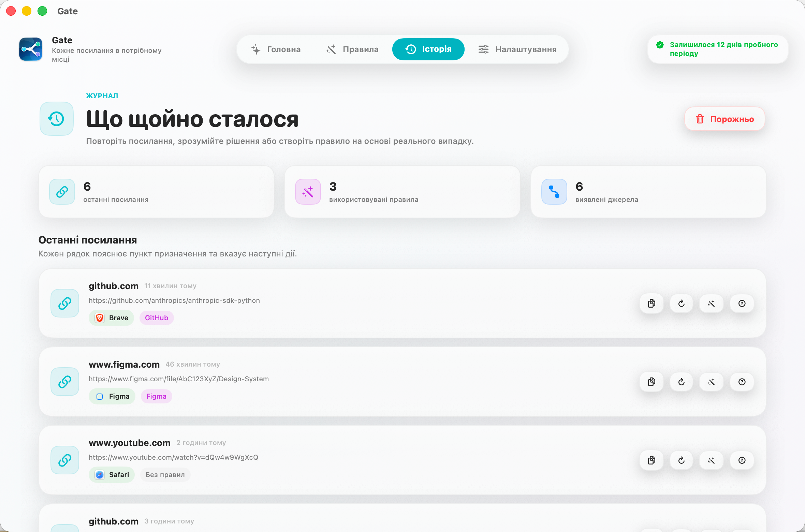The width and height of the screenshot is (805, 532).
Task: Open the Налаштування tab
Action: pos(517,49)
